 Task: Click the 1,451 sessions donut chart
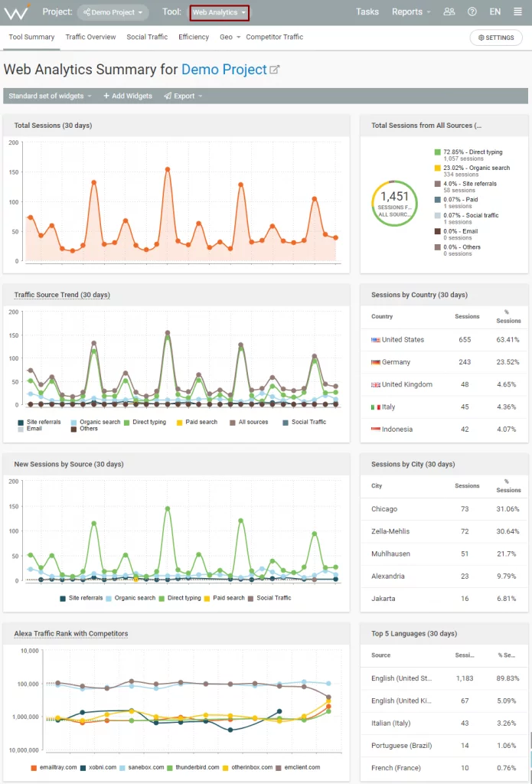pos(394,203)
